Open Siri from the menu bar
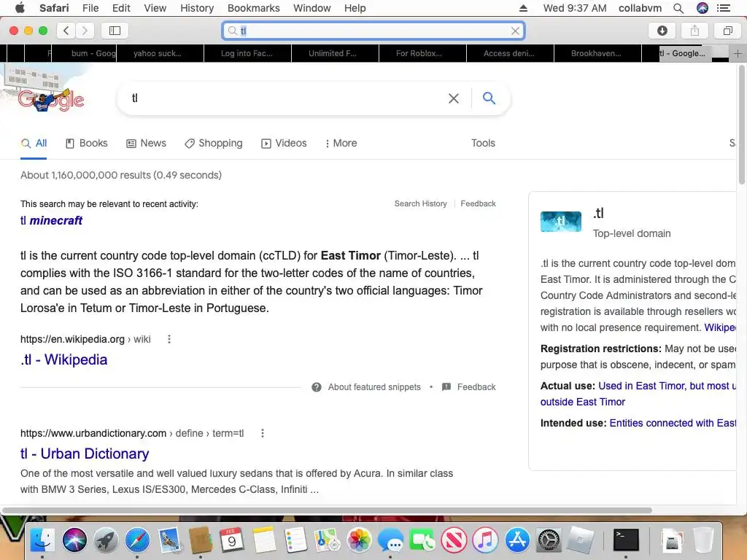This screenshot has width=747, height=560. click(703, 8)
